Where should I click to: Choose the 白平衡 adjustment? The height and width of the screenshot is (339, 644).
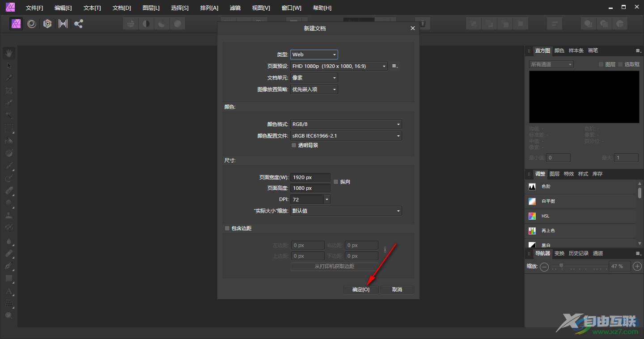pyautogui.click(x=580, y=201)
